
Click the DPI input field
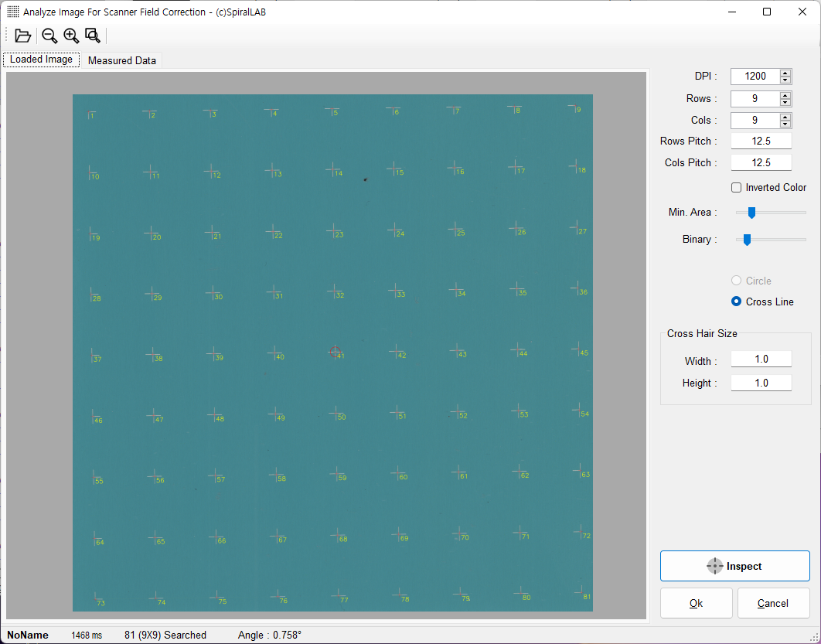coord(755,77)
